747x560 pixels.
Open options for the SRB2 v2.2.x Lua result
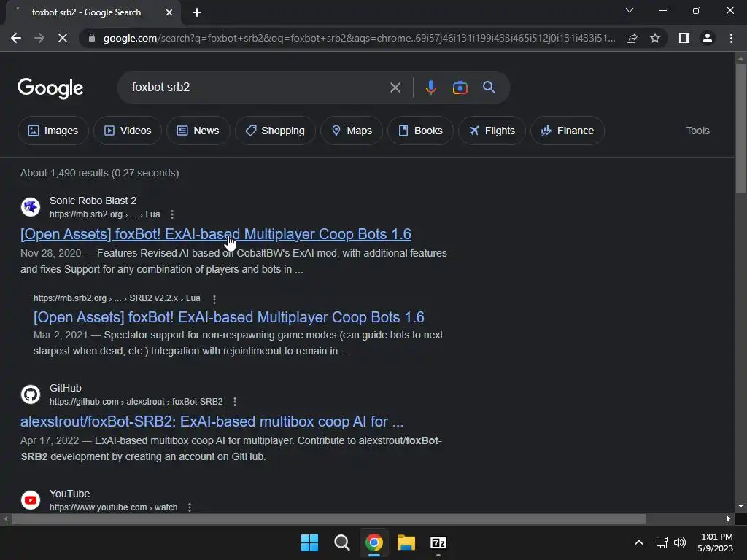(x=214, y=299)
